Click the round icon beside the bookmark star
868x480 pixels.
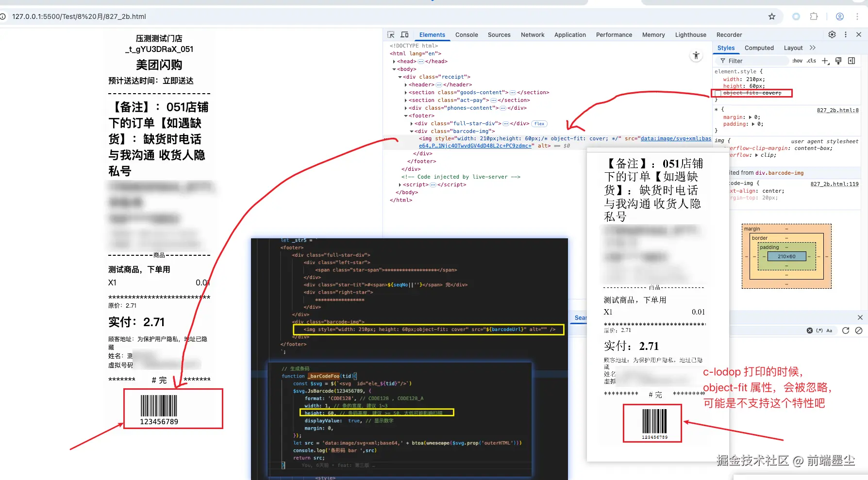coord(796,17)
